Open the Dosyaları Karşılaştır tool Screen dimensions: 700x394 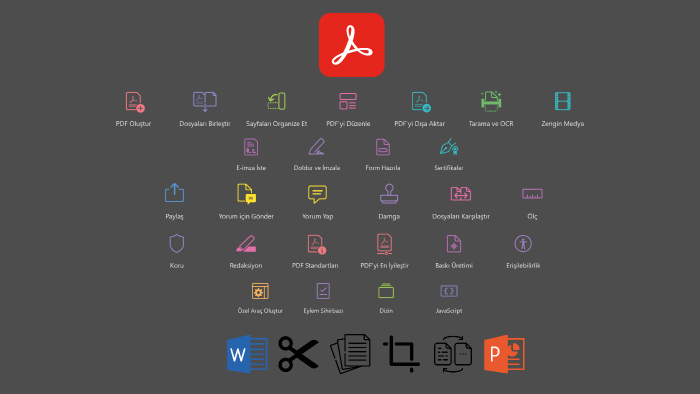point(461,194)
